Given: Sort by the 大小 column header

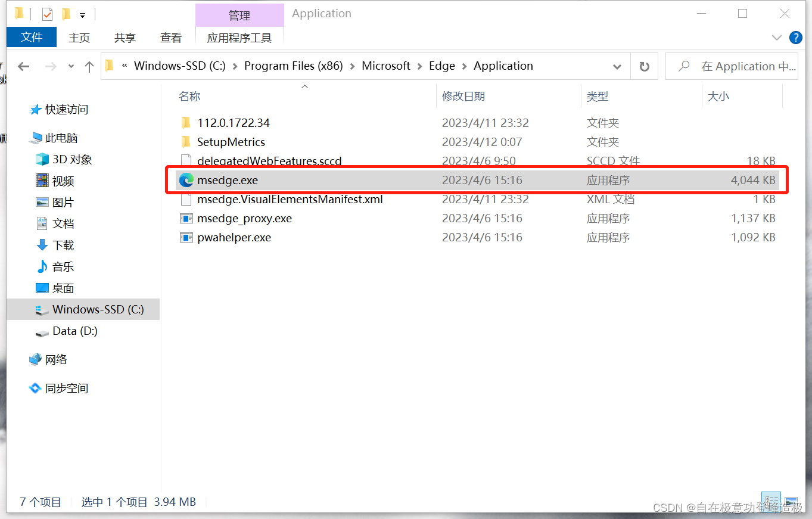Looking at the screenshot, I should point(718,97).
